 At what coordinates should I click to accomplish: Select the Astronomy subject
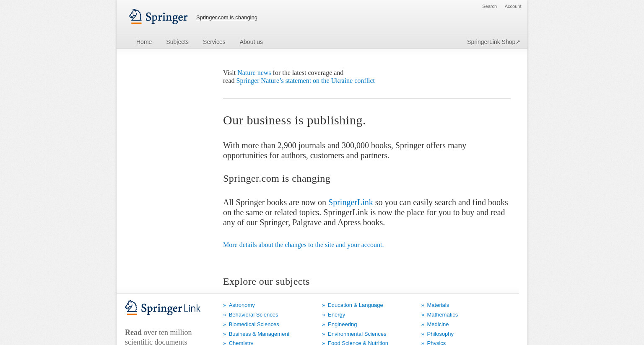point(241,305)
